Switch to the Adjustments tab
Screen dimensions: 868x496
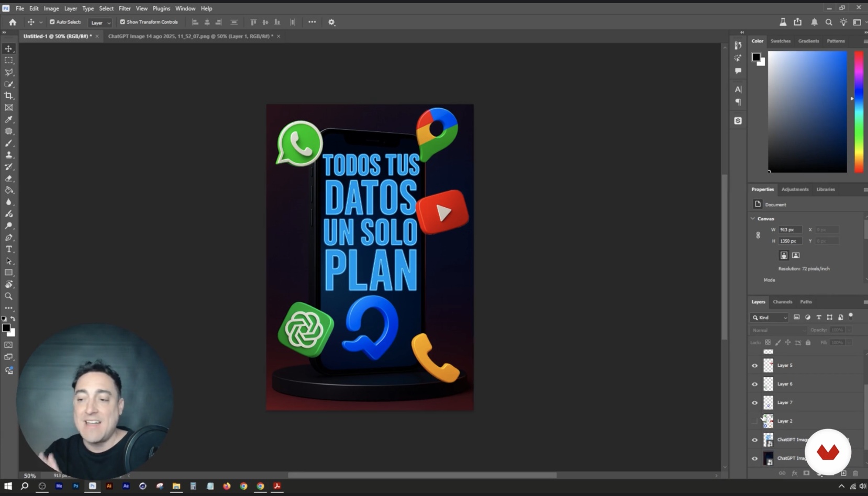click(795, 189)
